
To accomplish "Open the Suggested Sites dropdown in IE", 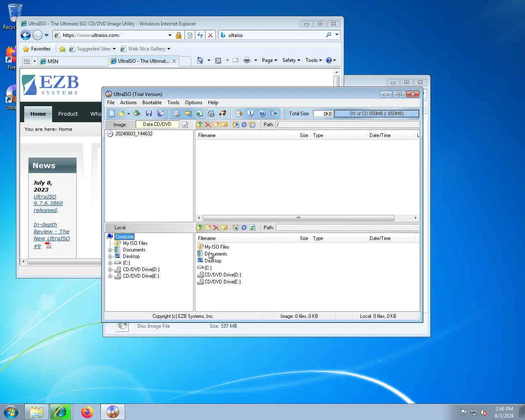I will (x=92, y=49).
